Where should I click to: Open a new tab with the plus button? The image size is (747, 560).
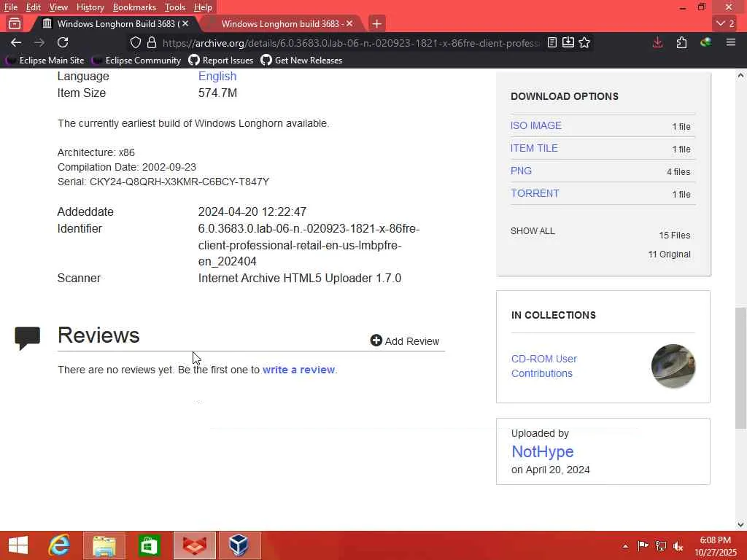tap(376, 23)
